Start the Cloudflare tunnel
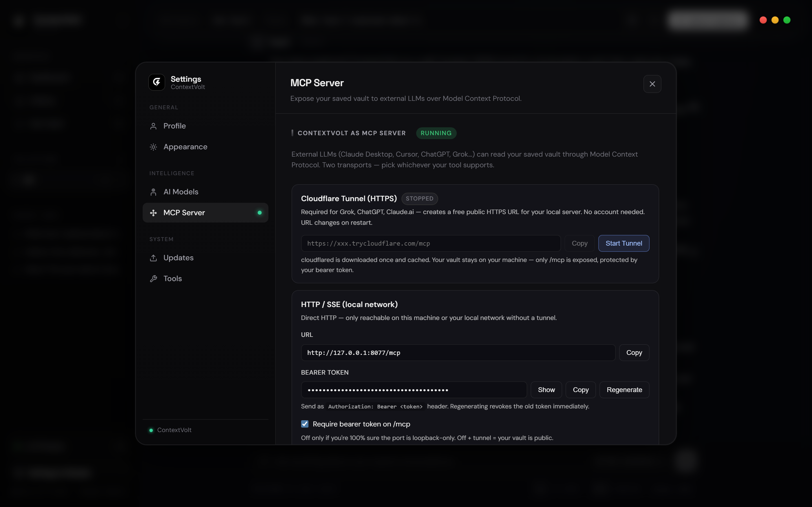 (623, 243)
